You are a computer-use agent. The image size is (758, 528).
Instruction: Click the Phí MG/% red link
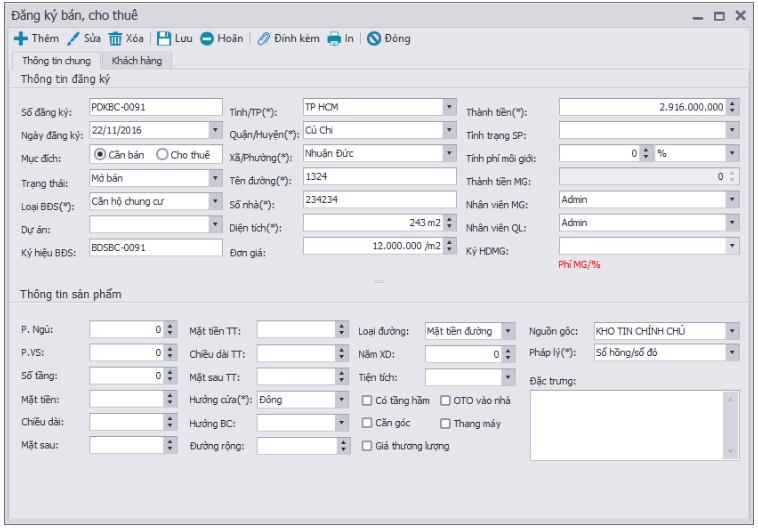coord(583,264)
